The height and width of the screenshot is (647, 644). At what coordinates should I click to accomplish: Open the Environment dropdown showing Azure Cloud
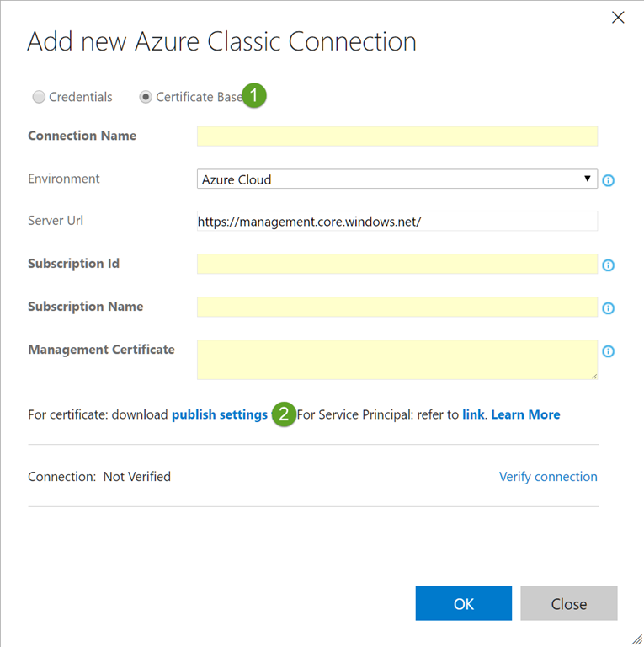tap(397, 179)
